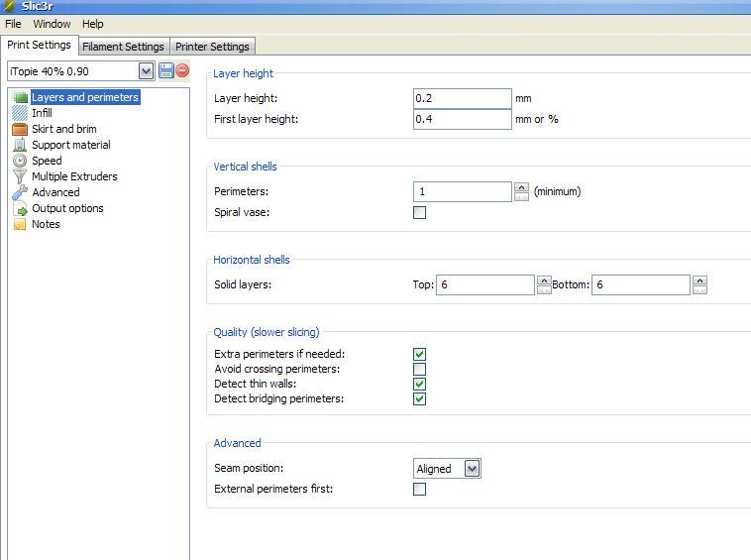Screen dimensions: 751x560
Task: Open the Notes page
Action: (x=46, y=224)
